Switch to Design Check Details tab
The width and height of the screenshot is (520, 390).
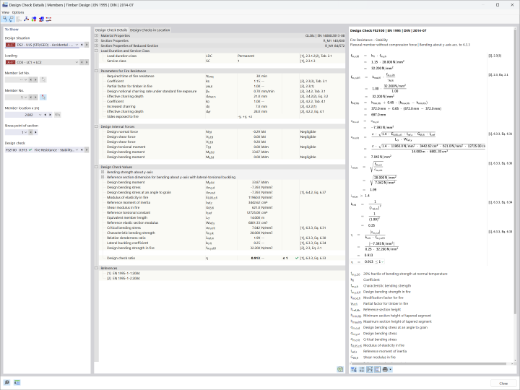click(x=111, y=30)
